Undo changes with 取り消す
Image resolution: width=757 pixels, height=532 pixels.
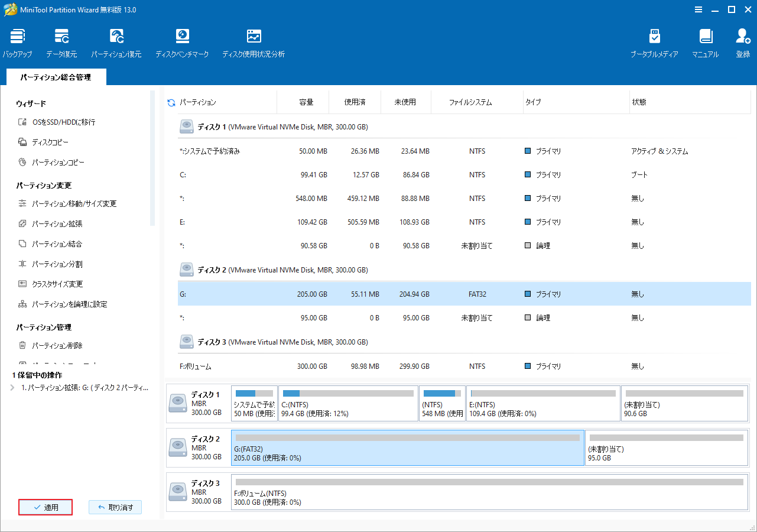115,507
